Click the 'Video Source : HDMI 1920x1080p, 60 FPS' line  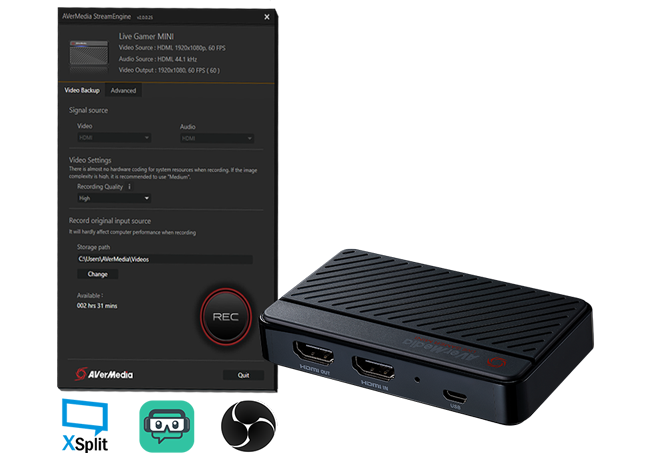coord(172,48)
